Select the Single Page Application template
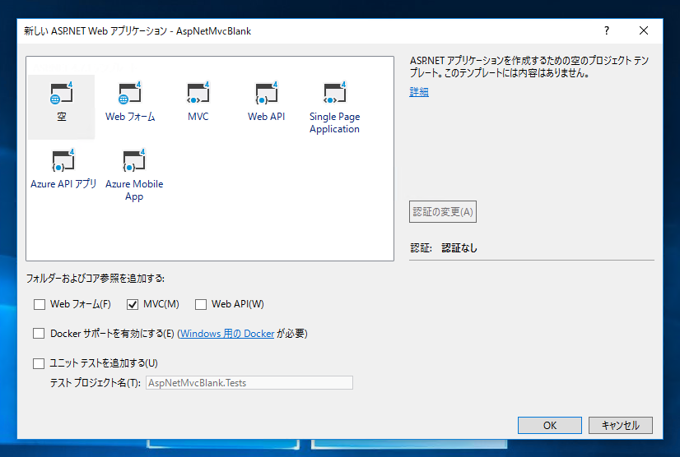The height and width of the screenshot is (457, 680). (334, 107)
